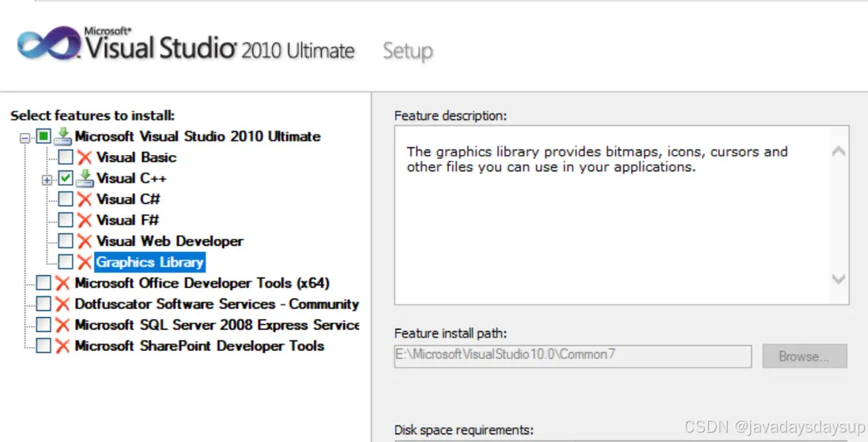Expand the Visual C++ tree node
Image resolution: width=868 pixels, height=442 pixels.
pos(47,180)
